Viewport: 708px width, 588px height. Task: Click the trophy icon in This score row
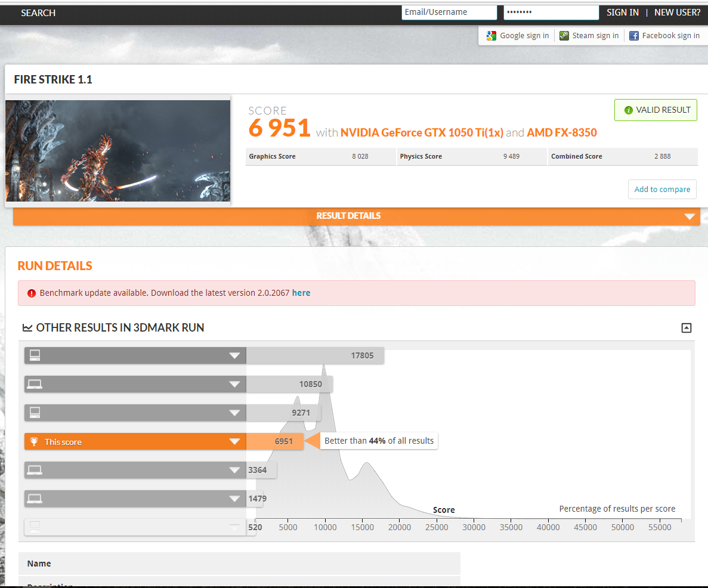click(x=34, y=441)
